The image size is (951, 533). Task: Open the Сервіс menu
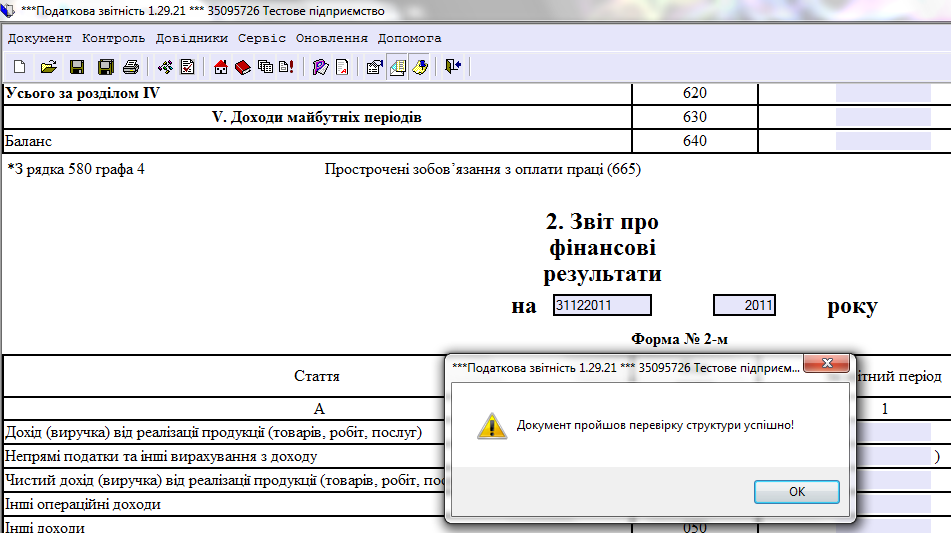pos(261,38)
